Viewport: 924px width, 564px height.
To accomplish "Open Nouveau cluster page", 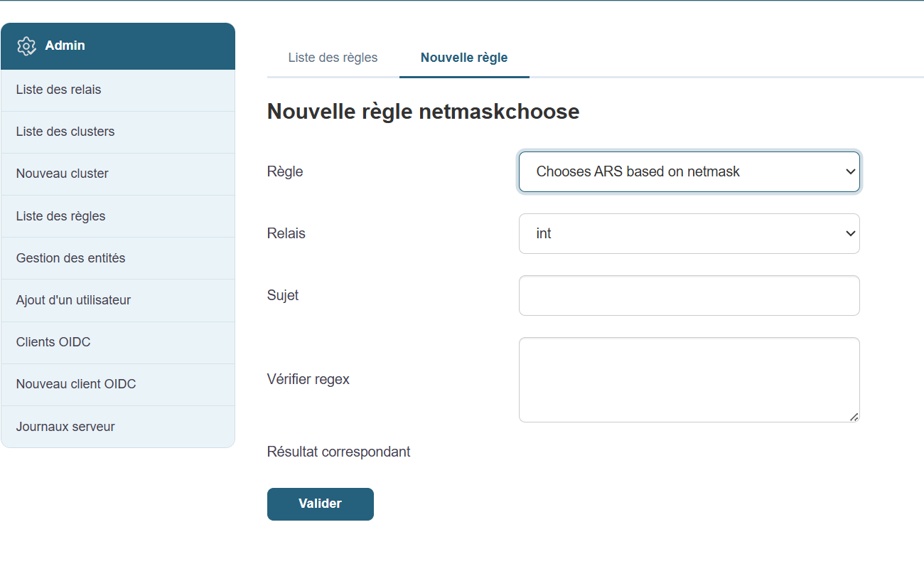I will coord(63,174).
